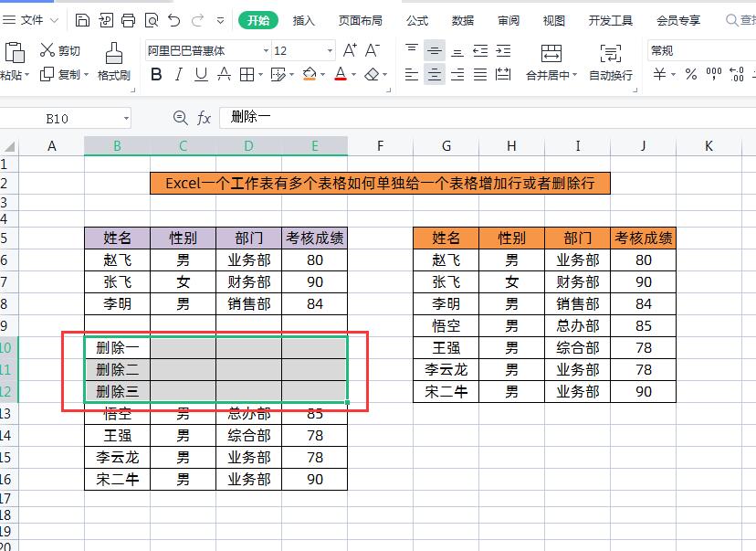756x551 pixels.
Task: Apply red font color icon
Action: click(341, 74)
